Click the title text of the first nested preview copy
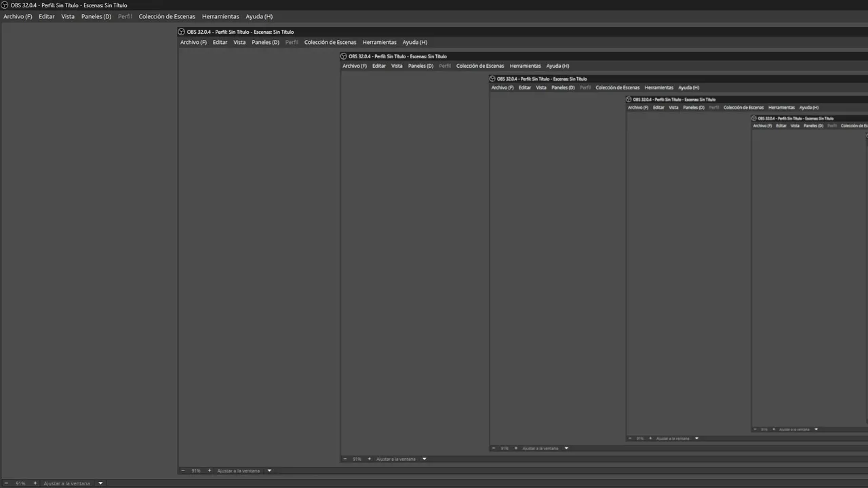Image resolution: width=868 pixels, height=488 pixels. tap(240, 32)
